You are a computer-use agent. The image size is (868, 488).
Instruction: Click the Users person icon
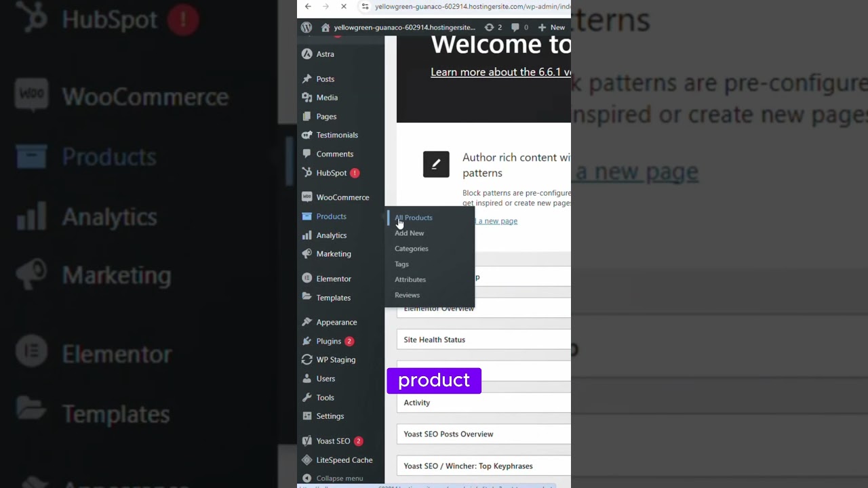click(307, 378)
